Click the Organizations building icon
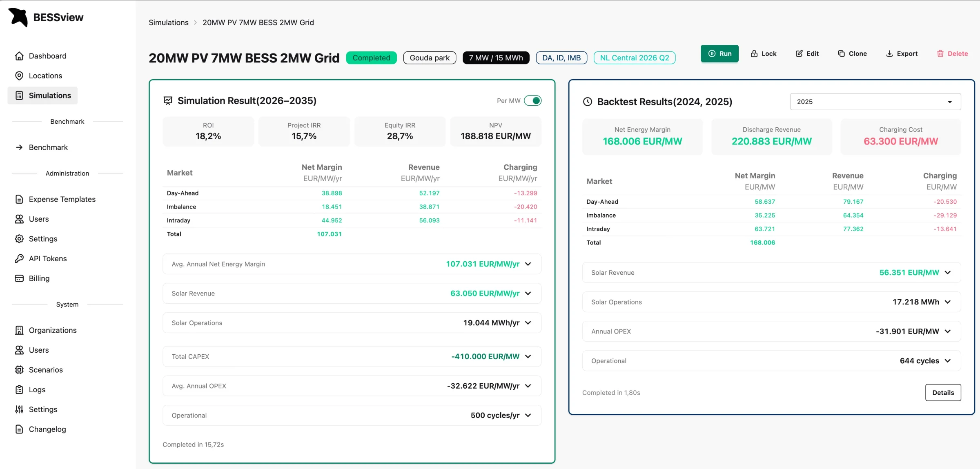 pos(19,330)
